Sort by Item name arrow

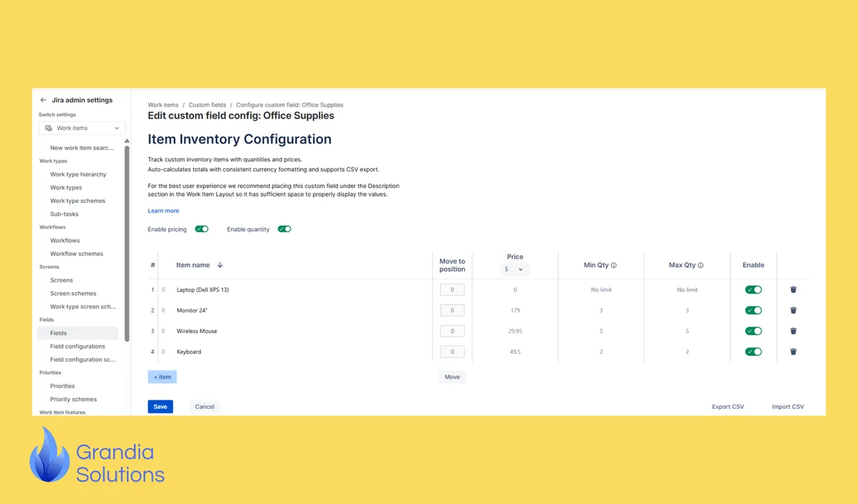coord(220,265)
